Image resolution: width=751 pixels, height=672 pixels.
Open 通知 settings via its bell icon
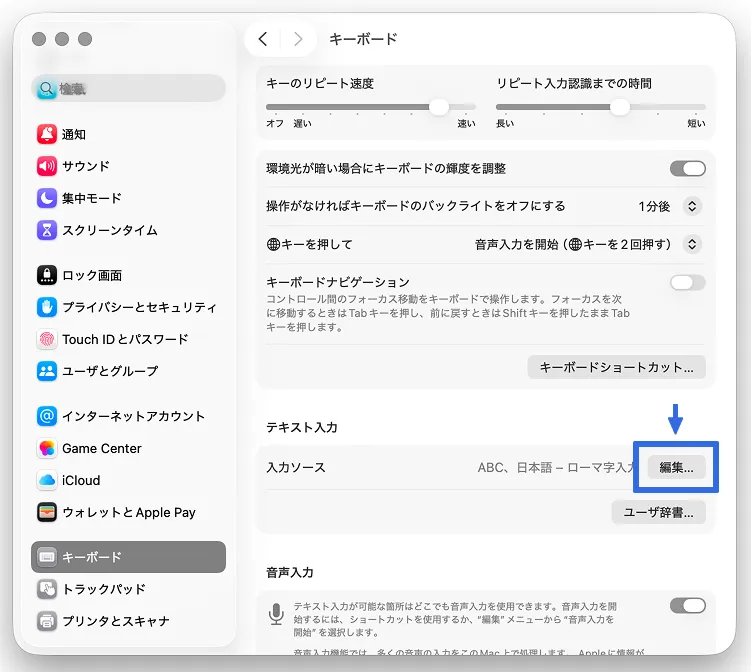click(47, 134)
